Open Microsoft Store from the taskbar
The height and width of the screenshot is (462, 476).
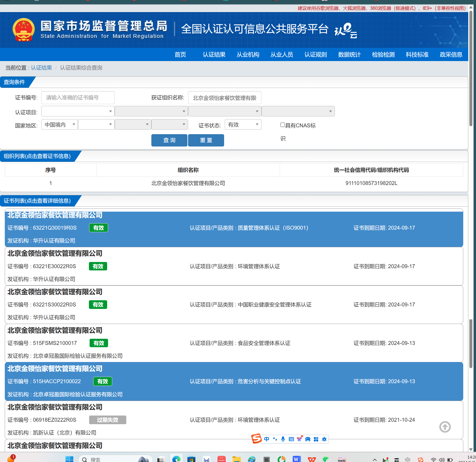(191, 459)
